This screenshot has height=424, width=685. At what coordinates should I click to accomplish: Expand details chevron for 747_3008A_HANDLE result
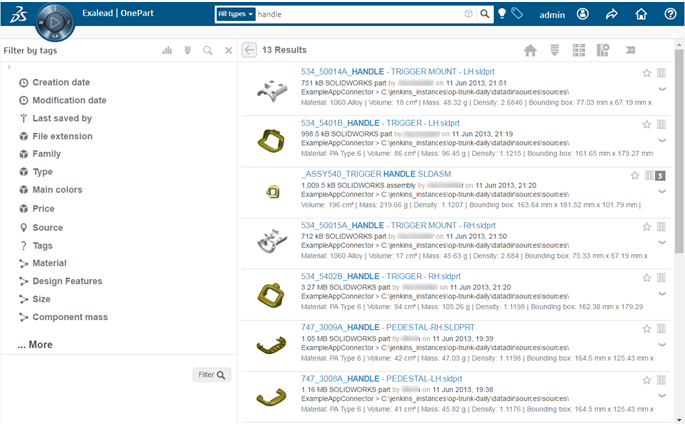click(x=662, y=396)
